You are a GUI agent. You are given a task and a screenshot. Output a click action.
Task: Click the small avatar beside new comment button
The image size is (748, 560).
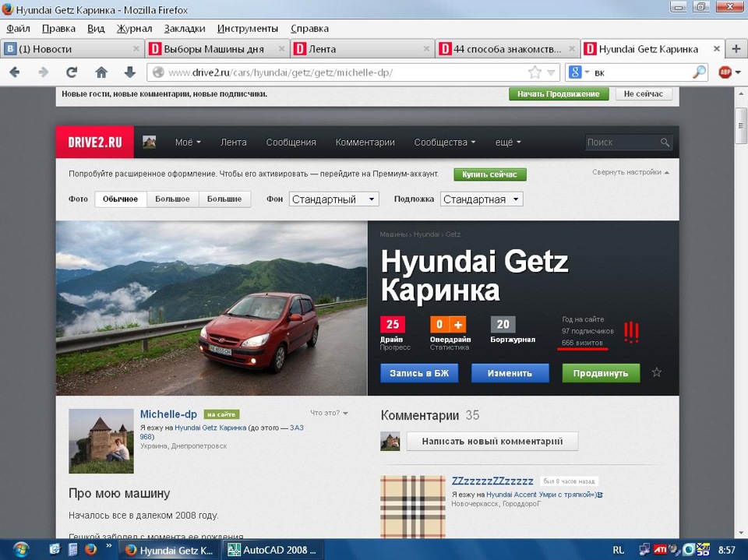click(390, 442)
